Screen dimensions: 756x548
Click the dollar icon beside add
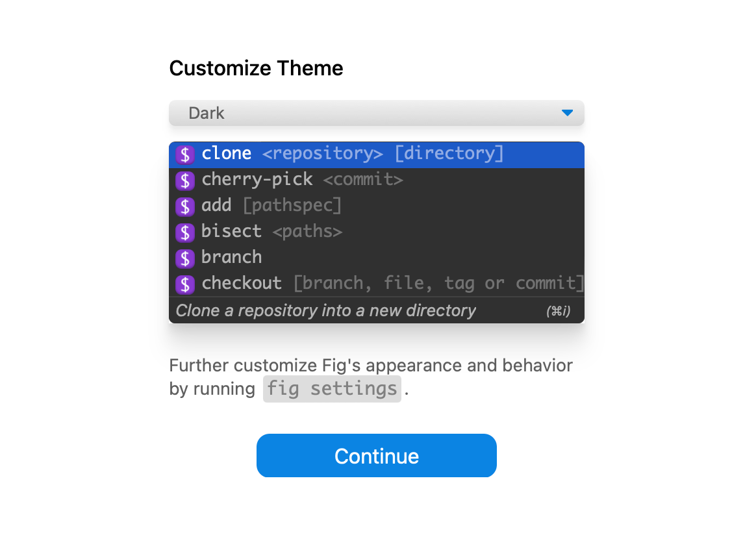[x=184, y=206]
